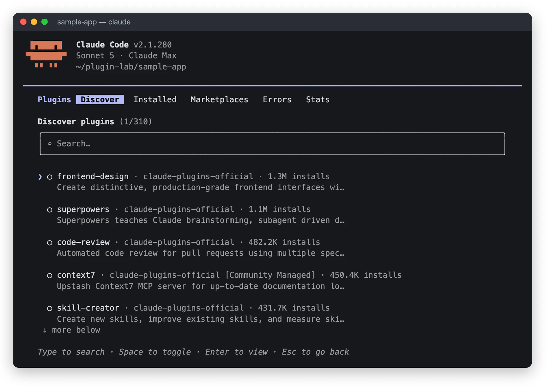The width and height of the screenshot is (552, 392).
Task: Click the 'Discover plugins' heading
Action: coord(76,122)
